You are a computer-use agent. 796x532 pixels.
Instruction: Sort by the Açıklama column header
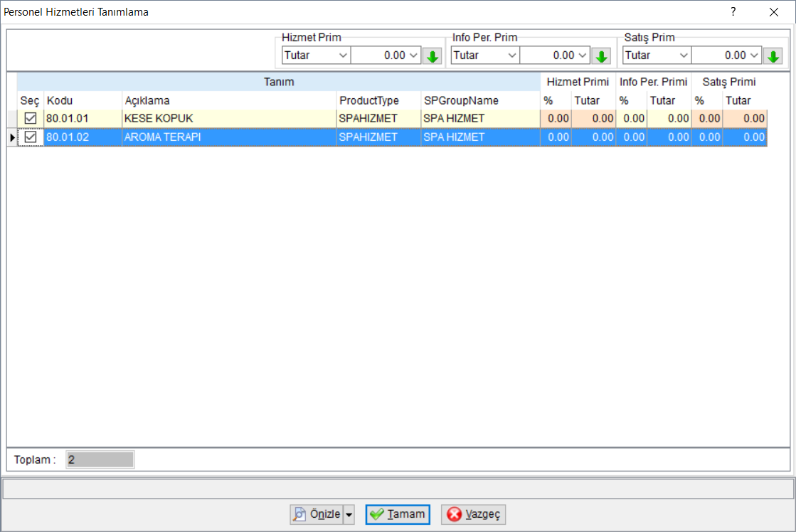(x=229, y=100)
